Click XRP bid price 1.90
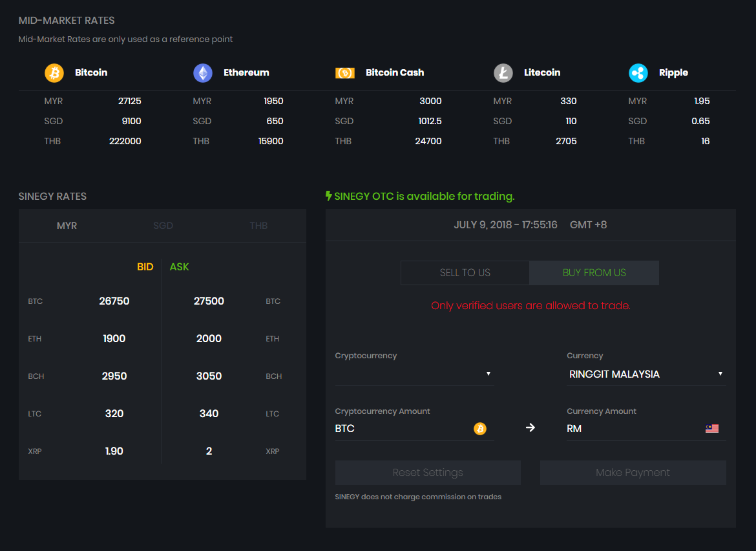Image resolution: width=756 pixels, height=551 pixels. point(114,451)
